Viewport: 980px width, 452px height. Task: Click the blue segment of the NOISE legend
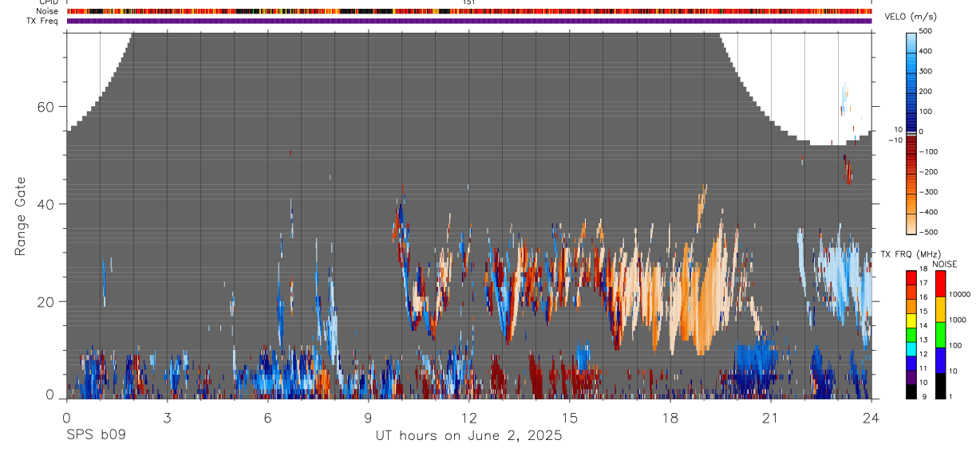tap(940, 360)
